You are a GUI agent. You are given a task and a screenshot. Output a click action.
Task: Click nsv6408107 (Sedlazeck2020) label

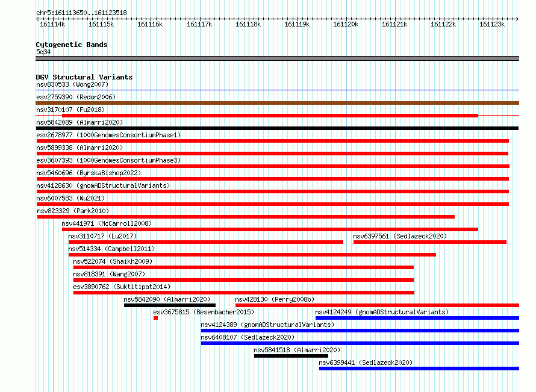point(248,337)
